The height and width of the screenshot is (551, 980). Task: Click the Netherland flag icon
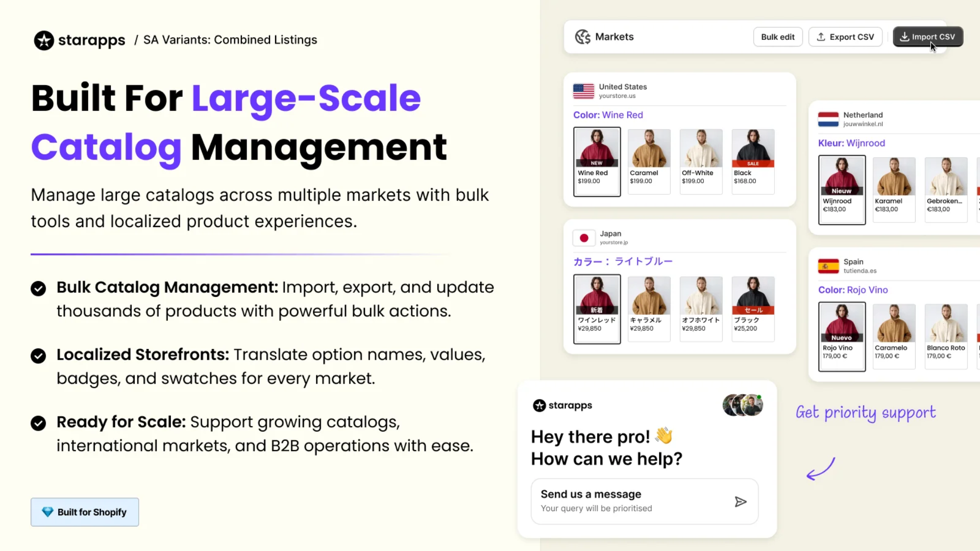coord(828,119)
